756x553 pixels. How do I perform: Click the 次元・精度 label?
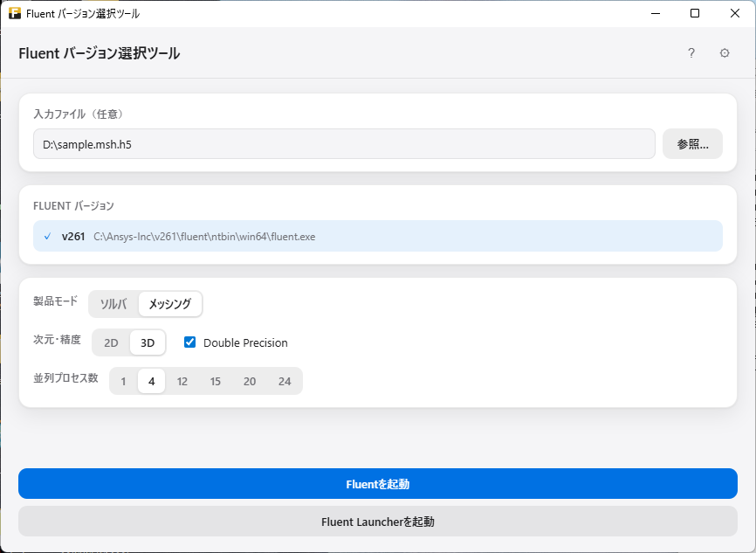pyautogui.click(x=57, y=339)
